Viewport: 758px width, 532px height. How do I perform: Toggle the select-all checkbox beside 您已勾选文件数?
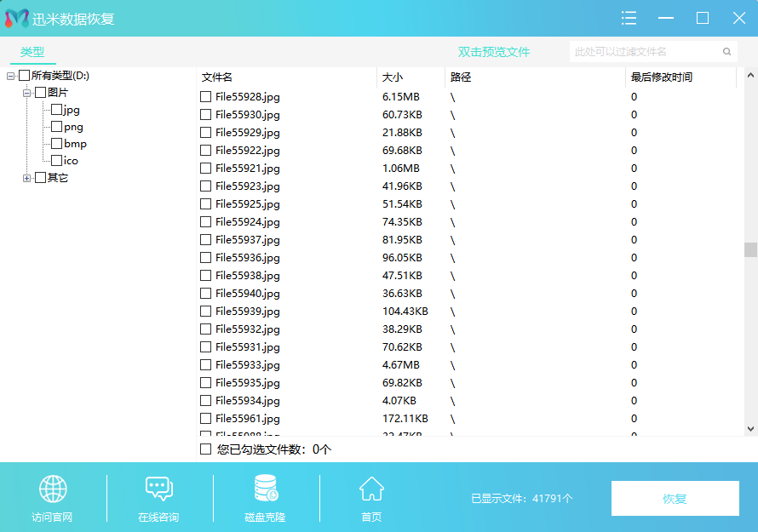(205, 449)
